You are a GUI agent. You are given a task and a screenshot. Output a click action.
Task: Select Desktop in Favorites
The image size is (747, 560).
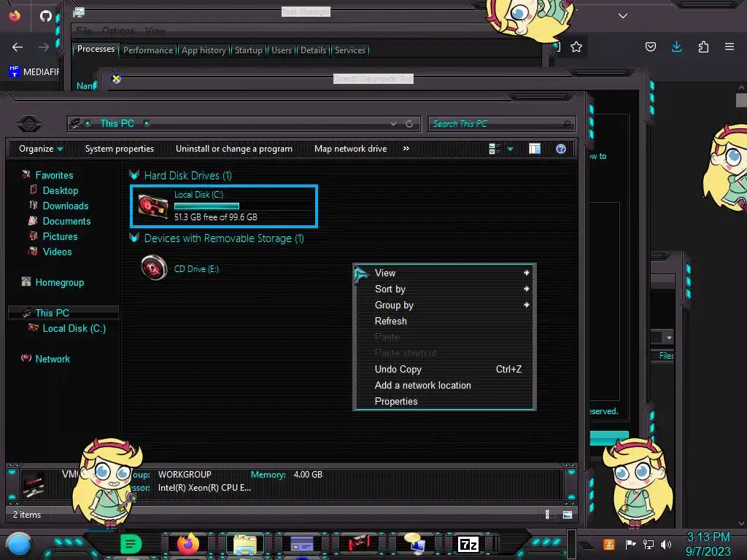(x=60, y=190)
